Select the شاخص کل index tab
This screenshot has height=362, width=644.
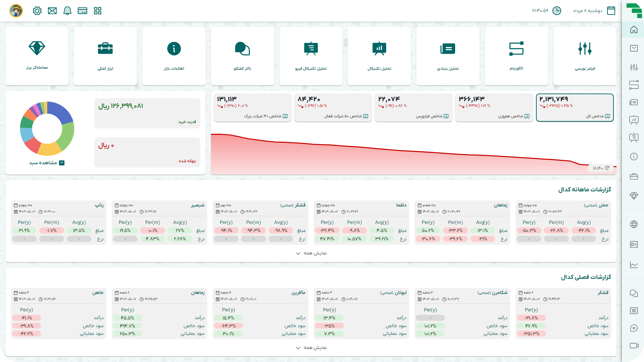575,108
